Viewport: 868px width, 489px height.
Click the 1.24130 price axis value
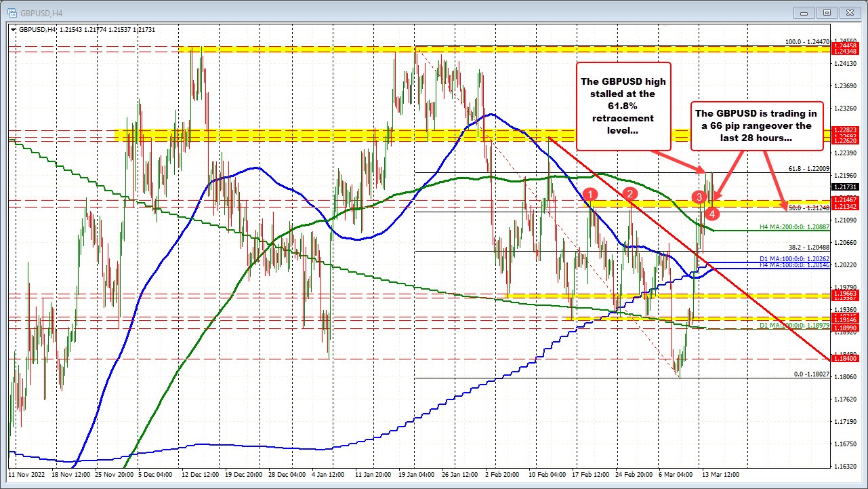point(844,64)
